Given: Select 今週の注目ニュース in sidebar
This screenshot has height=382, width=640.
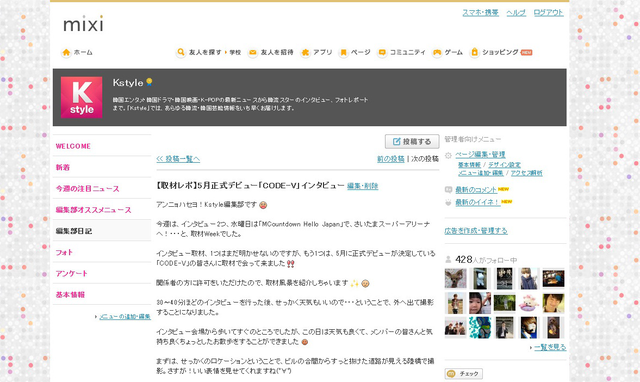Looking at the screenshot, I should pos(102,188).
